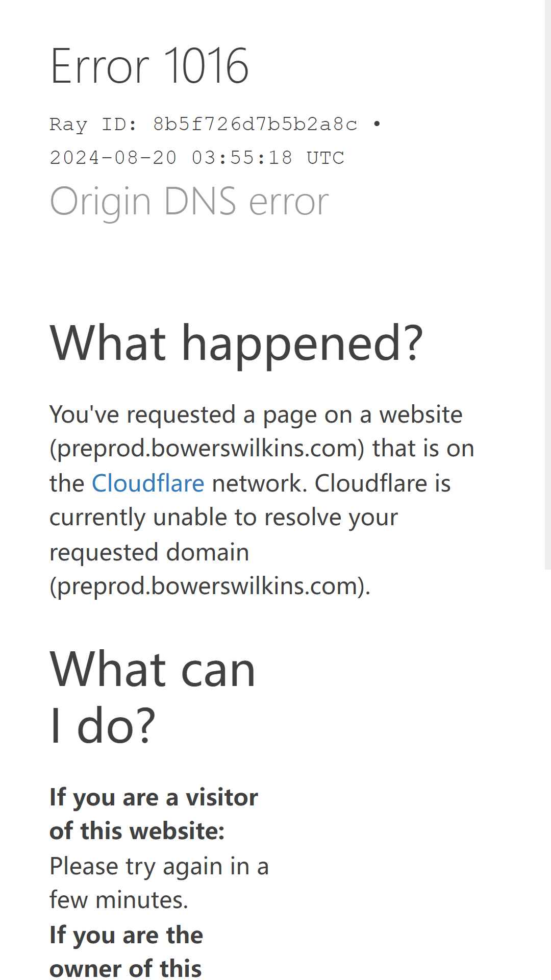Click the vertical page scrollbar

pyautogui.click(x=548, y=284)
